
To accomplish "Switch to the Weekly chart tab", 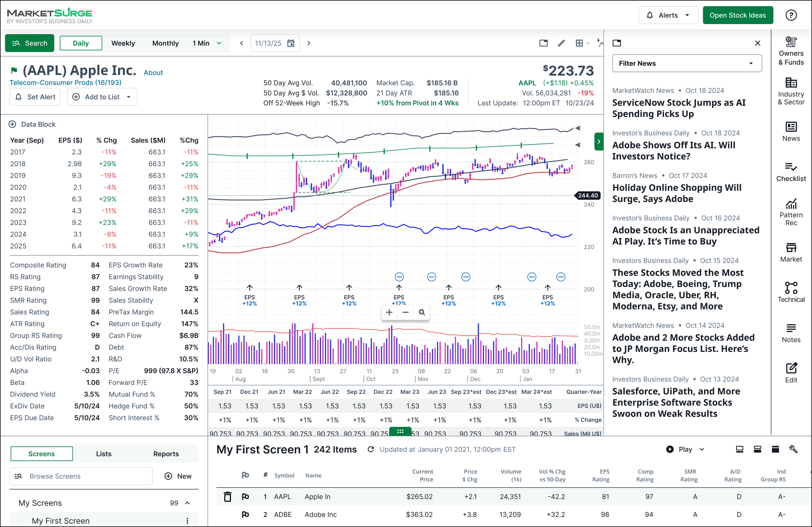I will point(123,43).
